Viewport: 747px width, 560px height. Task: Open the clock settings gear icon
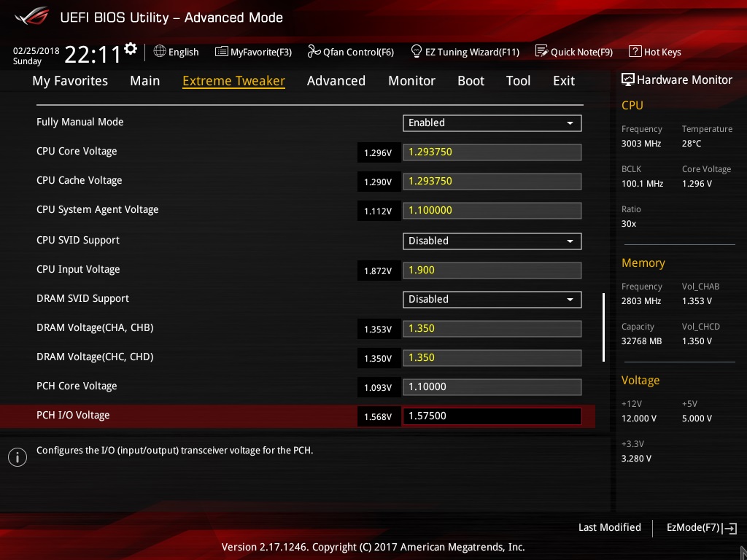(x=131, y=48)
